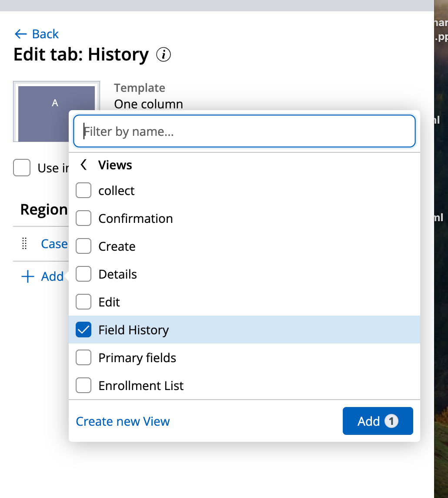Check the collect view checkbox
The height and width of the screenshot is (498, 448).
(84, 190)
